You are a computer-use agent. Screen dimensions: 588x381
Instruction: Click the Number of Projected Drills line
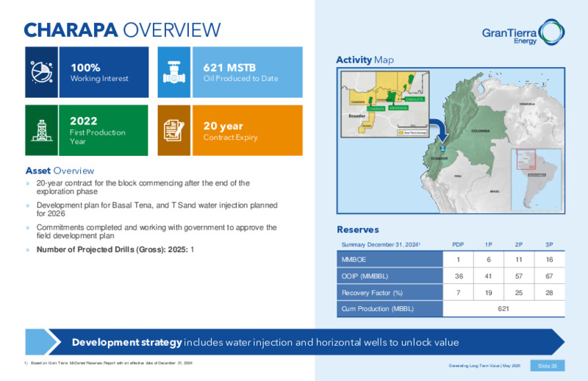(x=115, y=249)
